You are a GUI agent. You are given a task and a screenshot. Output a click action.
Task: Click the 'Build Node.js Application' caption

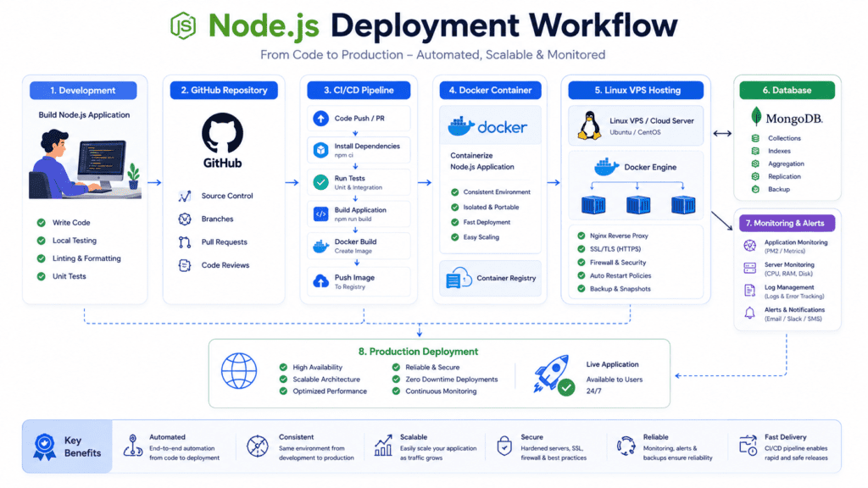coord(84,115)
